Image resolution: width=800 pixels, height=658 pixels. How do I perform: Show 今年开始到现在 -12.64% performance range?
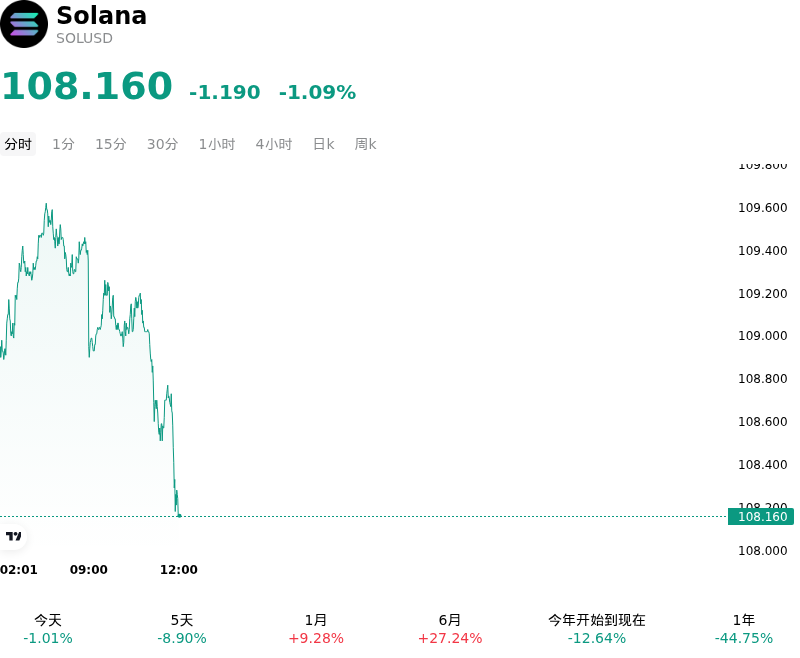(596, 629)
